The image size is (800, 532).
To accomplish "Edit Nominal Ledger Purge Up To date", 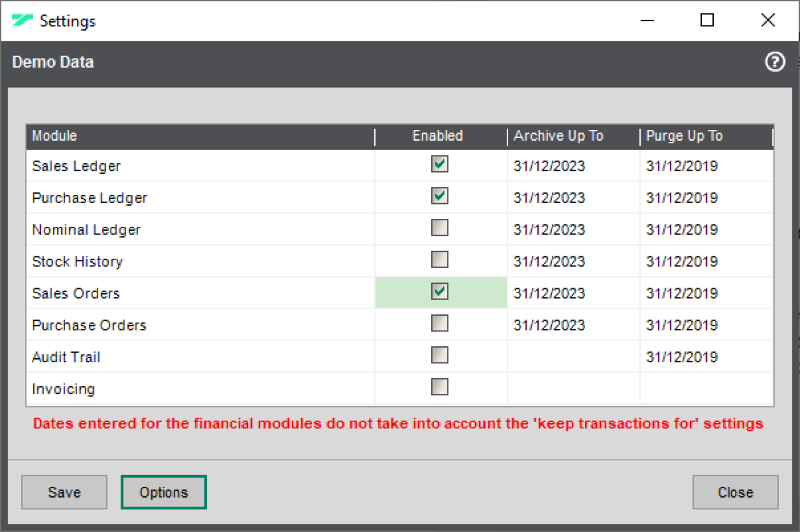I will 707,230.
